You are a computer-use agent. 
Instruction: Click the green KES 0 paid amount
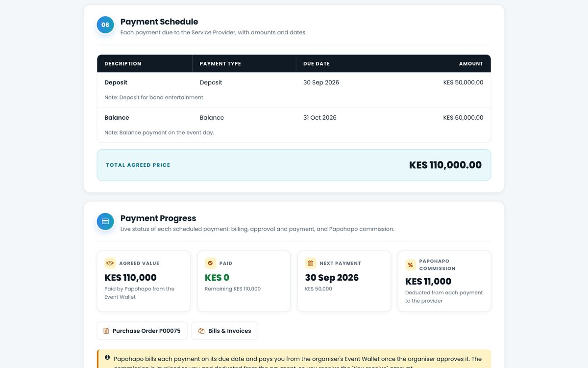[217, 278]
